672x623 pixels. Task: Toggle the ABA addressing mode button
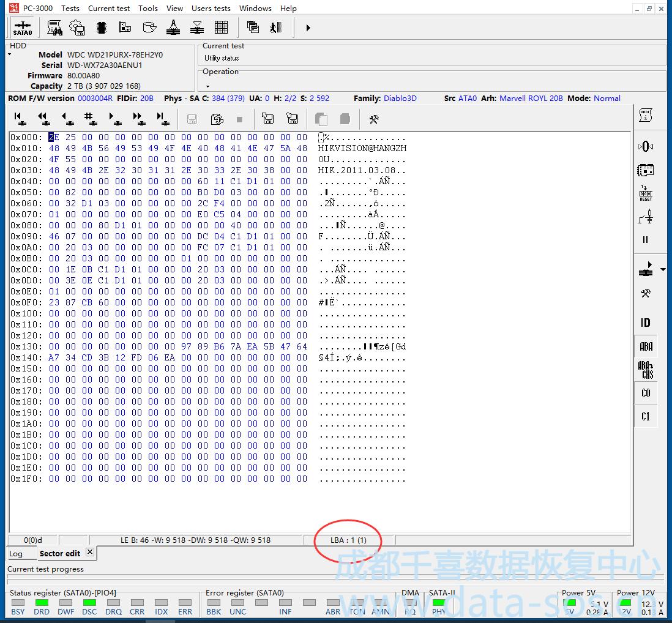click(645, 346)
